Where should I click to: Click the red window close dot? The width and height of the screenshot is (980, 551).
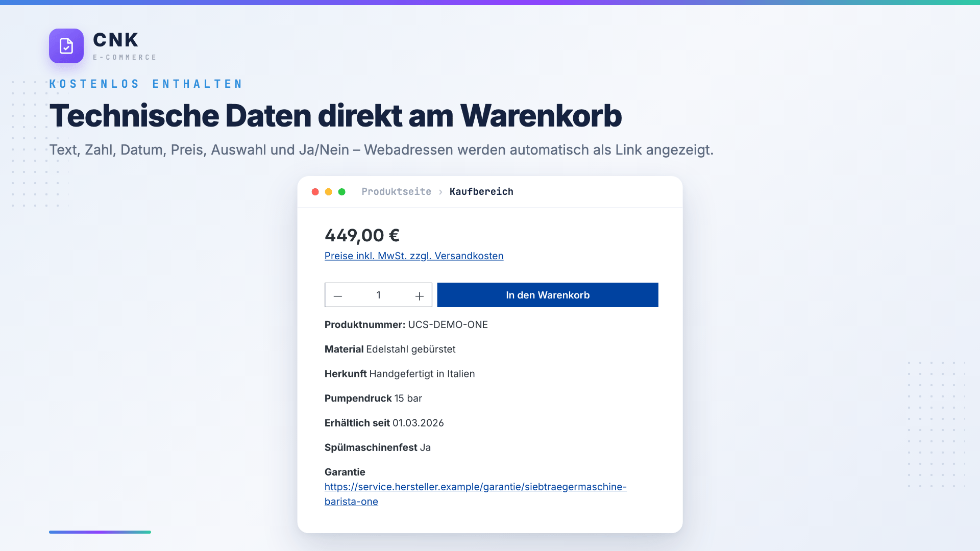[315, 192]
